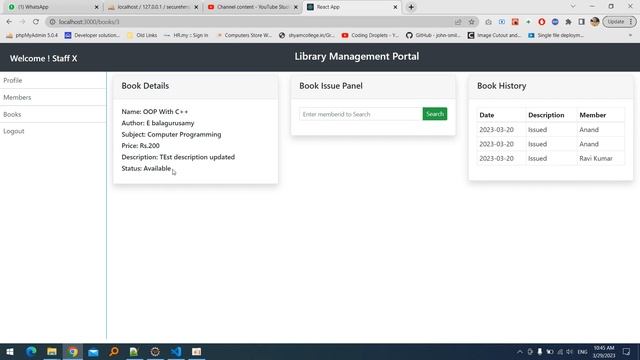Open the Coding Droplets YouTube bookmark

[370, 36]
